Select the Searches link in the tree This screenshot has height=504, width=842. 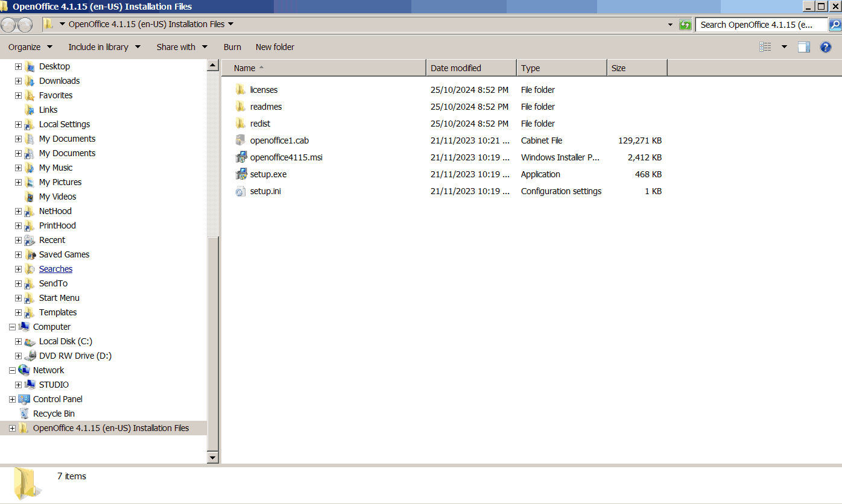55,269
